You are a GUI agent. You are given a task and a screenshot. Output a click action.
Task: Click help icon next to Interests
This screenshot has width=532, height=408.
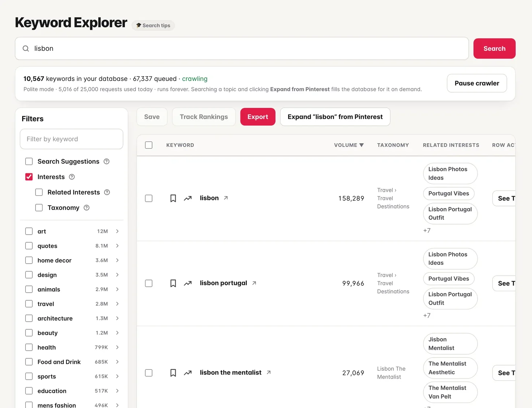coord(72,177)
